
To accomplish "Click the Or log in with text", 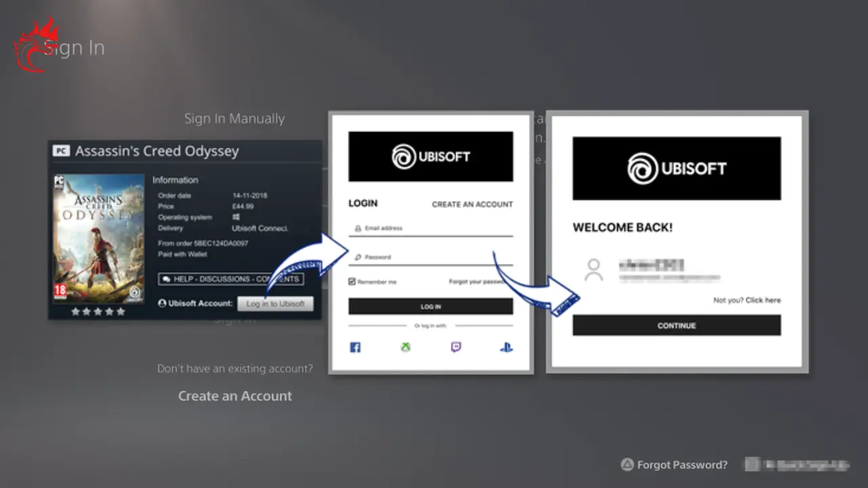I will tap(431, 326).
